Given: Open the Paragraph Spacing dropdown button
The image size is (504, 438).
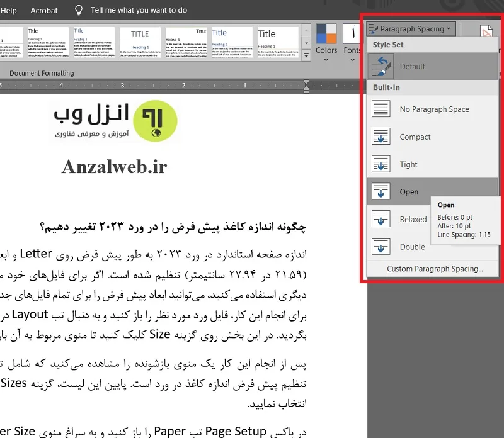Looking at the screenshot, I should pyautogui.click(x=411, y=29).
